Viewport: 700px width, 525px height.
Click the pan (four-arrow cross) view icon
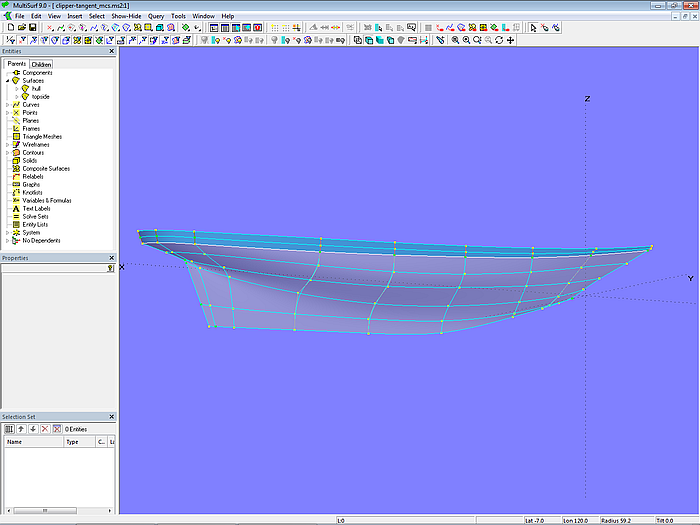pos(511,40)
